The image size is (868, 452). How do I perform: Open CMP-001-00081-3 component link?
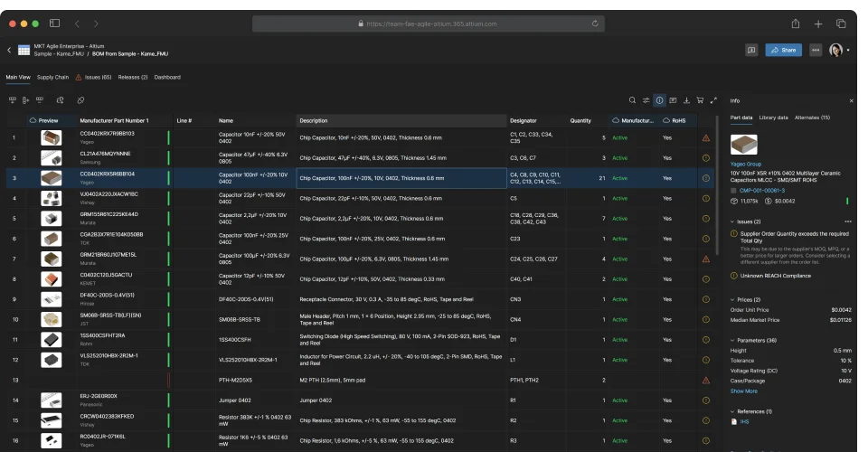[x=761, y=191]
